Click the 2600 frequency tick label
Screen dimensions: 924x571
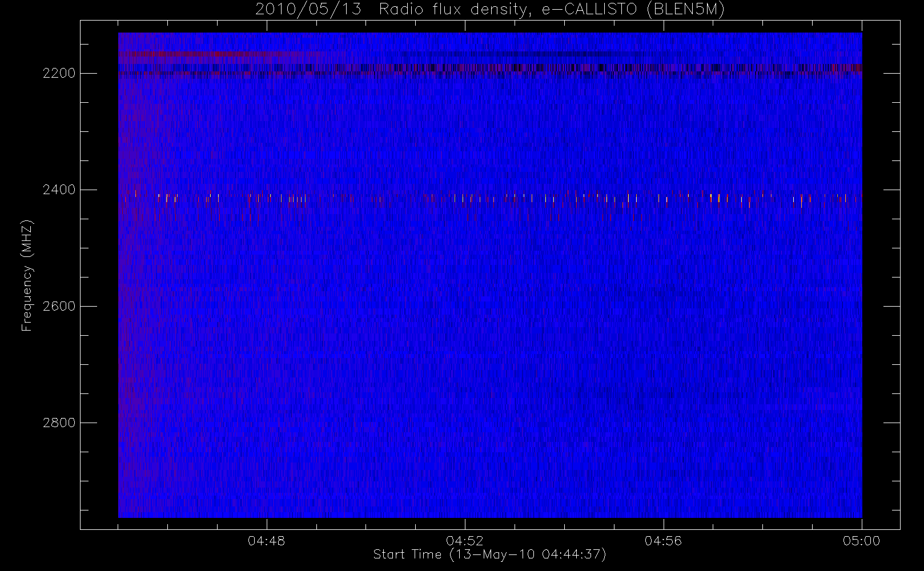(59, 306)
